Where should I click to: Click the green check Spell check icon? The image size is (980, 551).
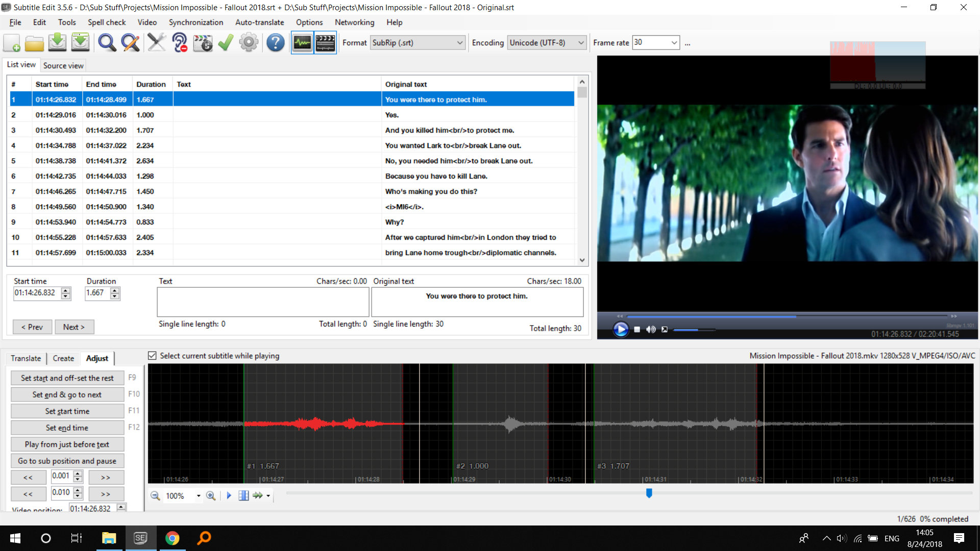click(225, 43)
